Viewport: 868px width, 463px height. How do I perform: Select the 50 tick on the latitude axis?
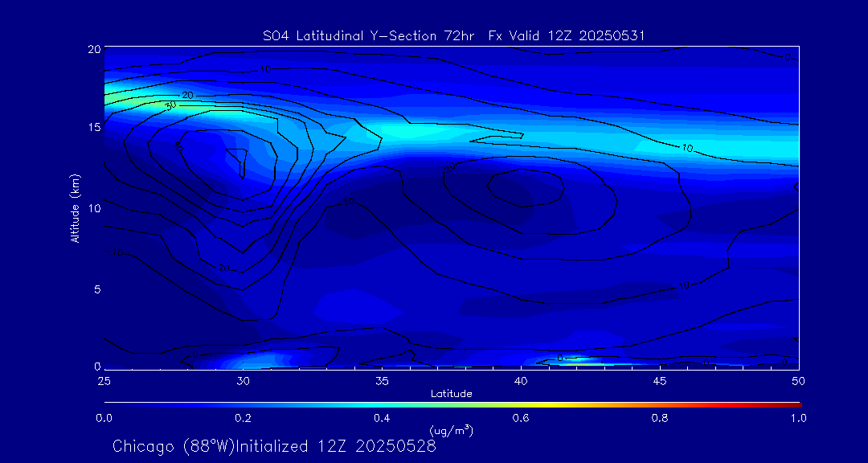pyautogui.click(x=798, y=380)
